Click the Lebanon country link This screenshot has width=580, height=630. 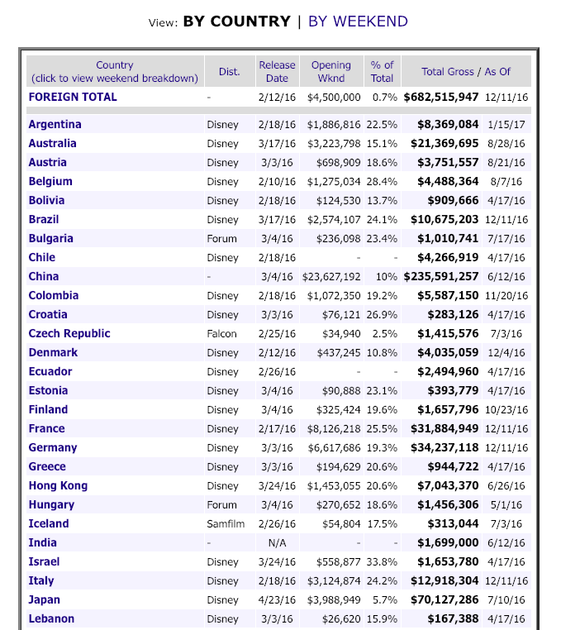[x=51, y=619]
